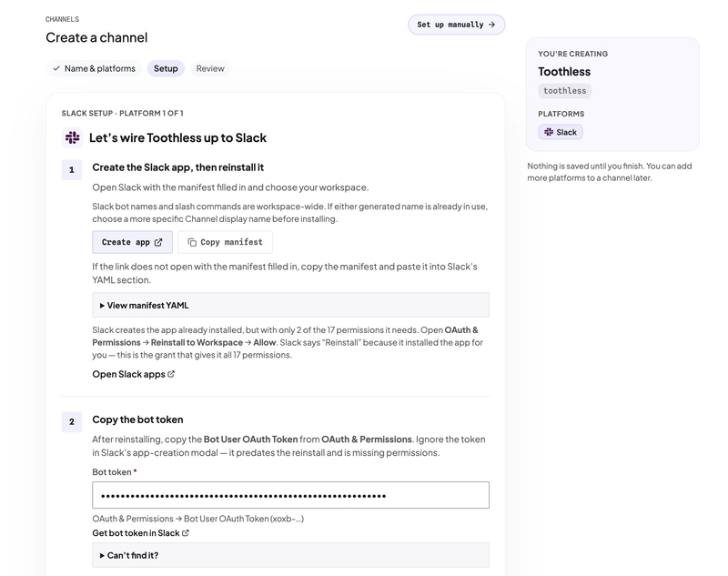The width and height of the screenshot is (728, 576).
Task: Open the Review step tab
Action: point(210,68)
